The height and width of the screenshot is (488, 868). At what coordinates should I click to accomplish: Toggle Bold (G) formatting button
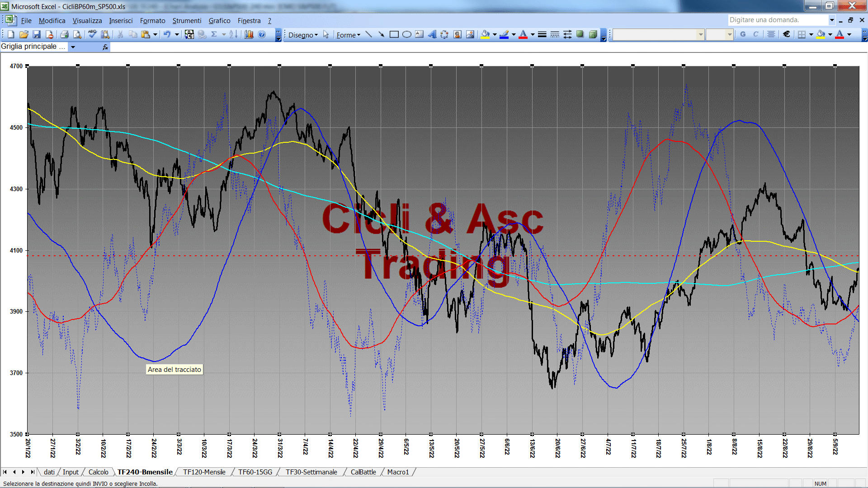[743, 34]
